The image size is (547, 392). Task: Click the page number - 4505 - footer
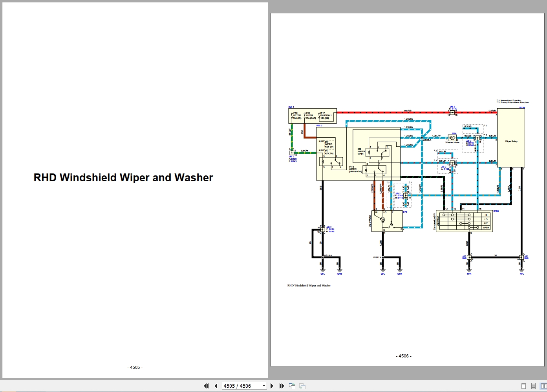pyautogui.click(x=135, y=367)
